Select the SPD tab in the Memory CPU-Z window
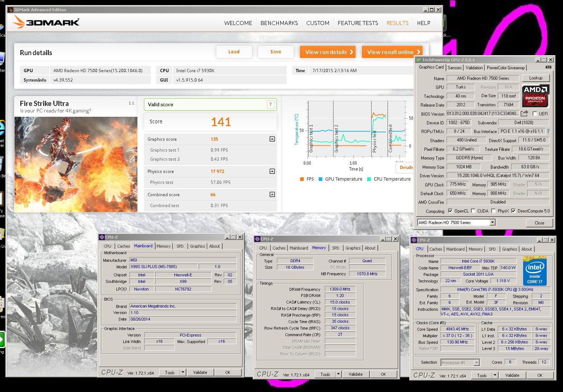This screenshot has height=392, width=563. click(336, 248)
